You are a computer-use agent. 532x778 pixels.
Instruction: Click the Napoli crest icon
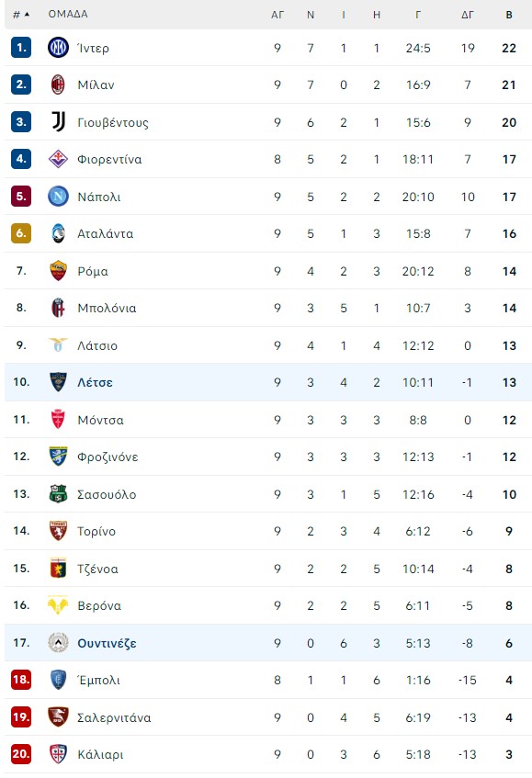click(58, 197)
